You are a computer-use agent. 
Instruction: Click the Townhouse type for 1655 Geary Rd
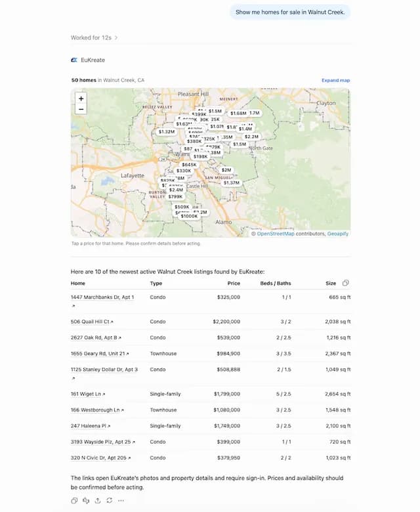coord(163,354)
